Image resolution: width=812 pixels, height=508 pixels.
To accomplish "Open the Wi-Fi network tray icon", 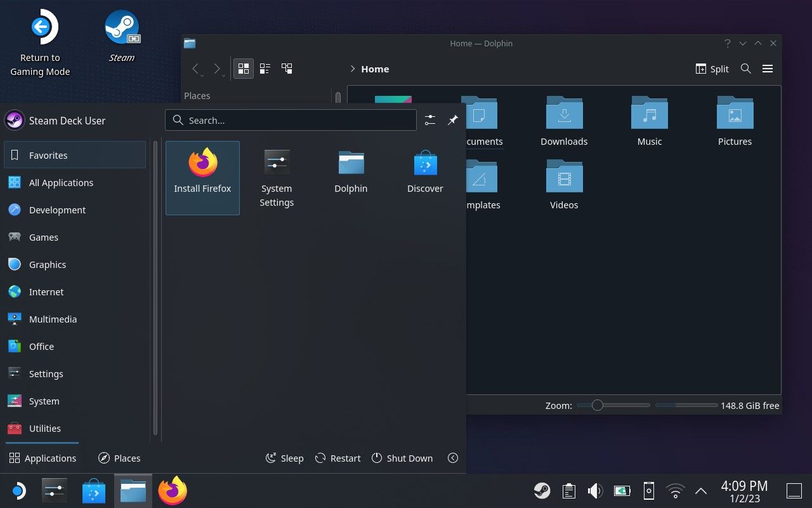I will pos(674,490).
